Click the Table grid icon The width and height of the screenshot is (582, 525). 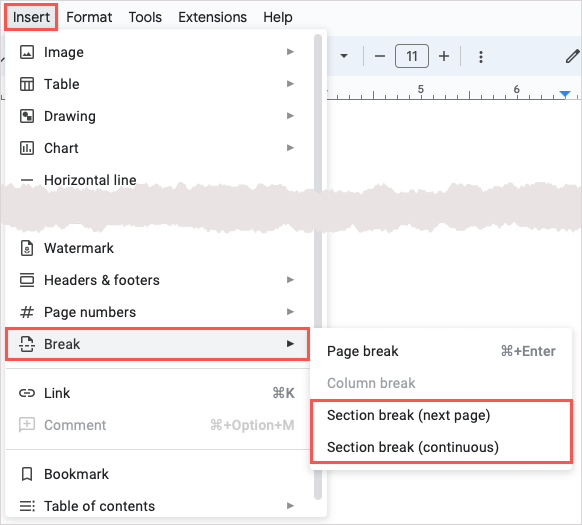click(27, 84)
